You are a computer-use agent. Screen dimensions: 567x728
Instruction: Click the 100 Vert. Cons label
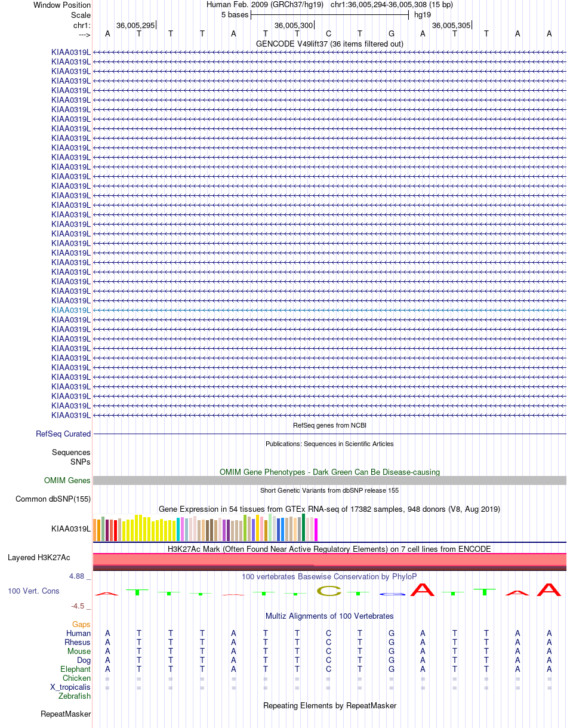(33, 591)
